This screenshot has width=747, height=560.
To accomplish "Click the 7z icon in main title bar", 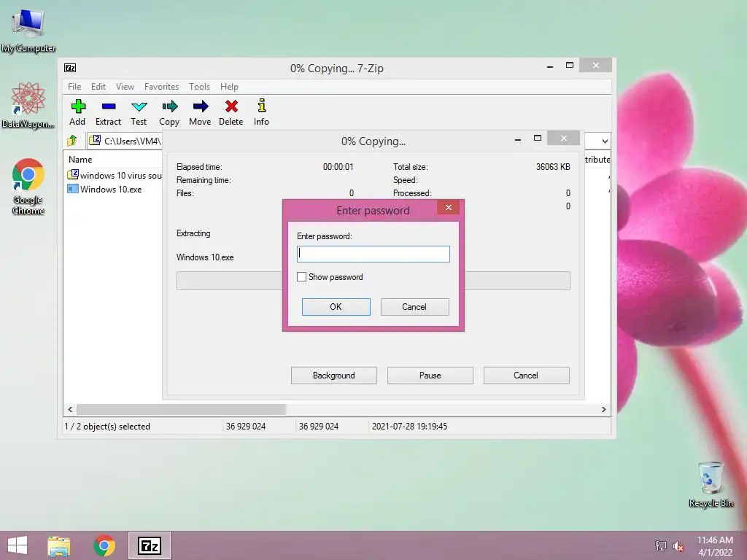I will coord(70,68).
